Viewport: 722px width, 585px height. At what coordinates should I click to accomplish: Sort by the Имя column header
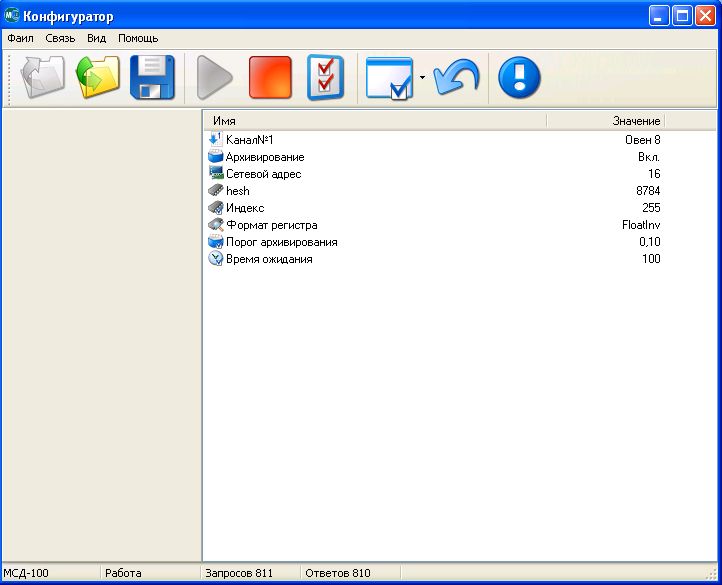click(374, 121)
